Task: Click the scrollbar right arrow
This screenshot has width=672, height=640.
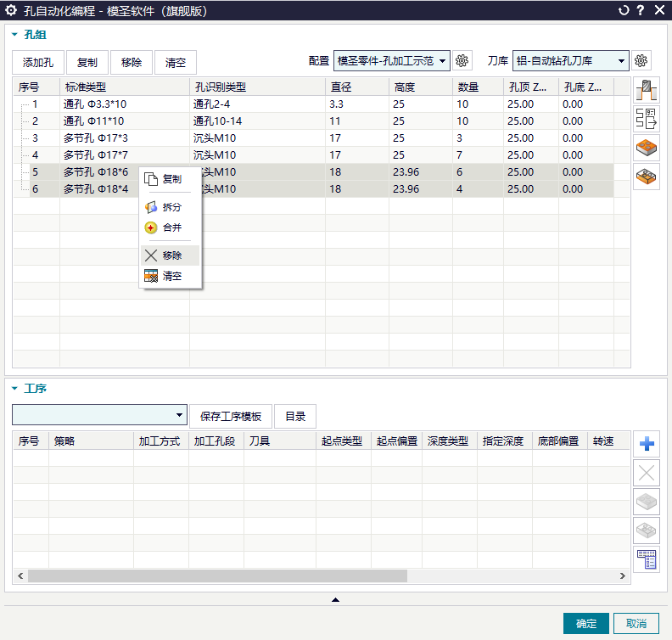Action: [x=622, y=576]
